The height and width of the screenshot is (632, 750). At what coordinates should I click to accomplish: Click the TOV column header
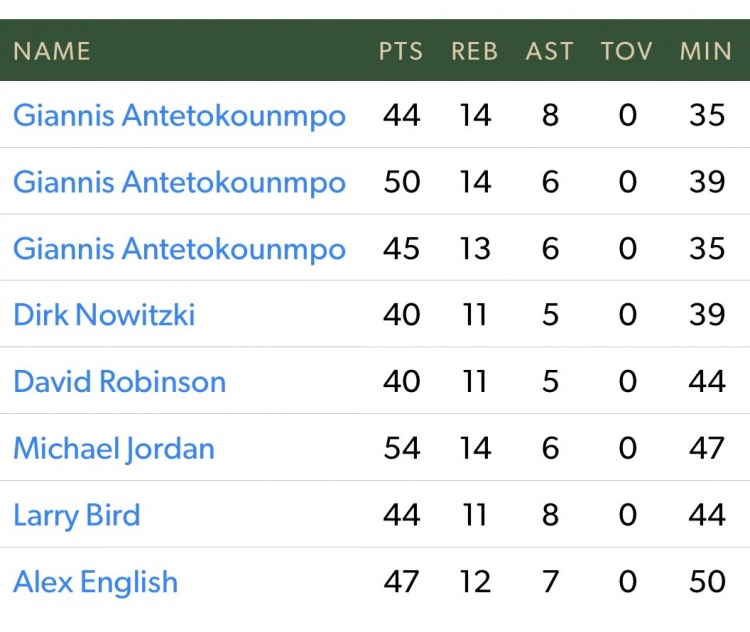(x=627, y=51)
